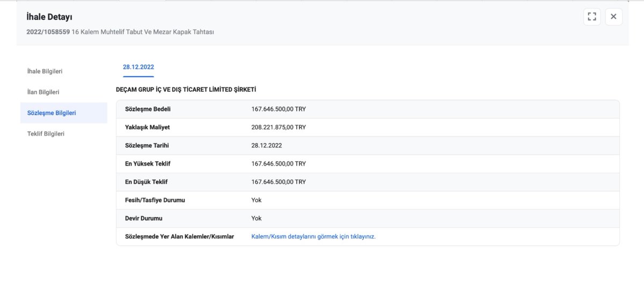644x297 pixels.
Task: Select Sözleşme Bilgileri sidebar item
Action: (x=64, y=113)
